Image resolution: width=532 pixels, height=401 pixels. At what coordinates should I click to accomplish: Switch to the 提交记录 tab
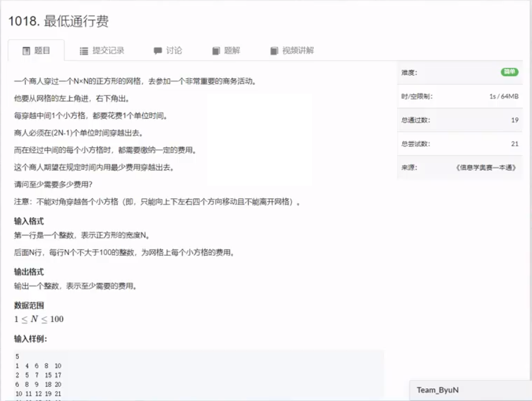coord(102,50)
